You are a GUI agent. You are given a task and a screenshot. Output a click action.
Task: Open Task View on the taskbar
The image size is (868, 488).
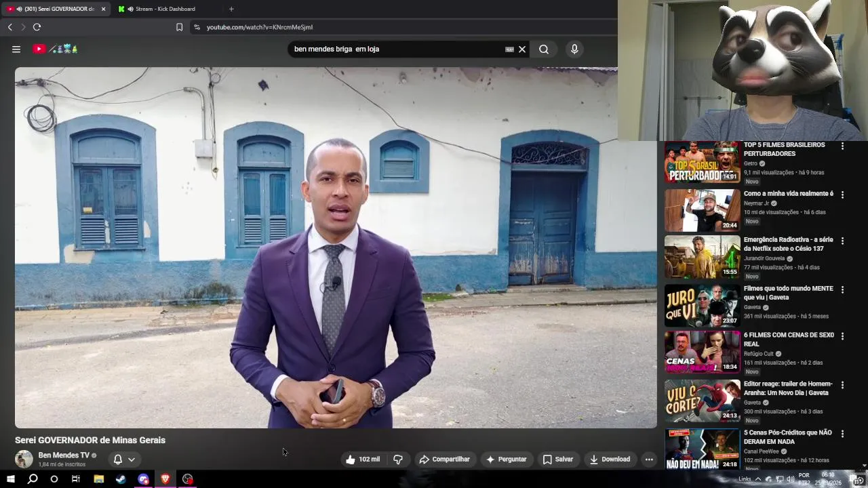(76, 479)
